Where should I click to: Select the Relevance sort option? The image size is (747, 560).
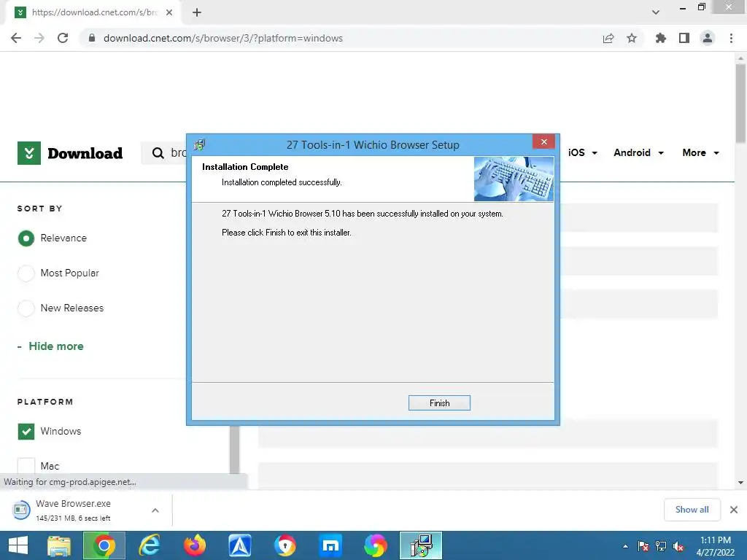tap(26, 238)
